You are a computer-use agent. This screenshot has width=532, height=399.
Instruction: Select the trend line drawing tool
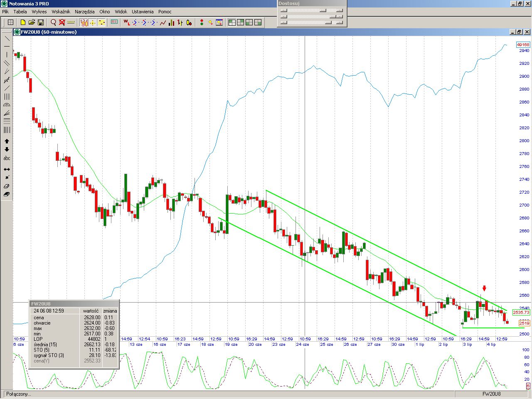point(7,38)
